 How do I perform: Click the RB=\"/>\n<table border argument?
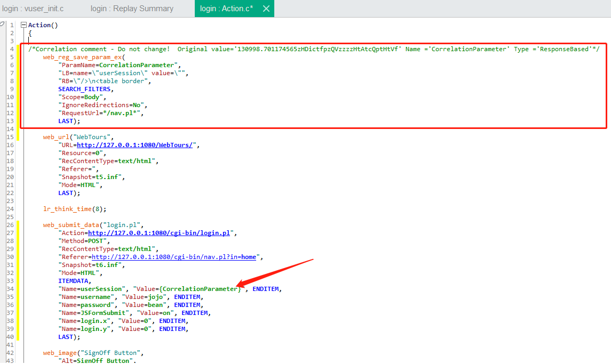[x=105, y=81]
